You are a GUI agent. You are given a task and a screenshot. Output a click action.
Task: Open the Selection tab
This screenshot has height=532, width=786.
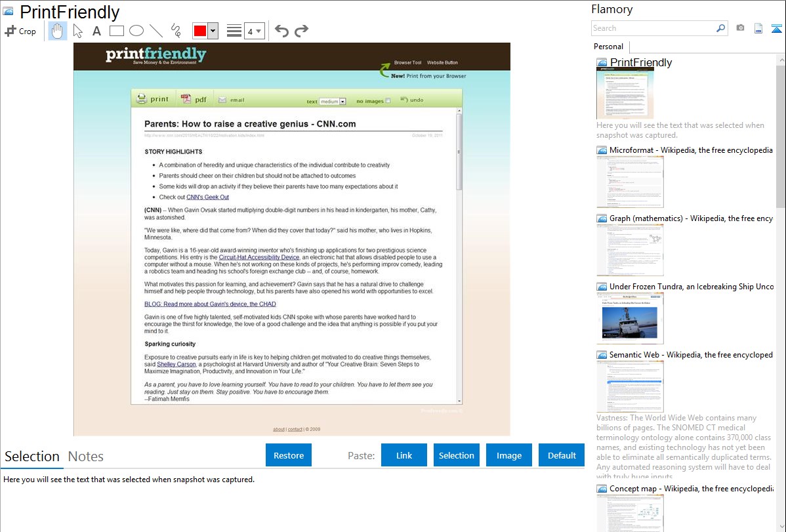[32, 457]
